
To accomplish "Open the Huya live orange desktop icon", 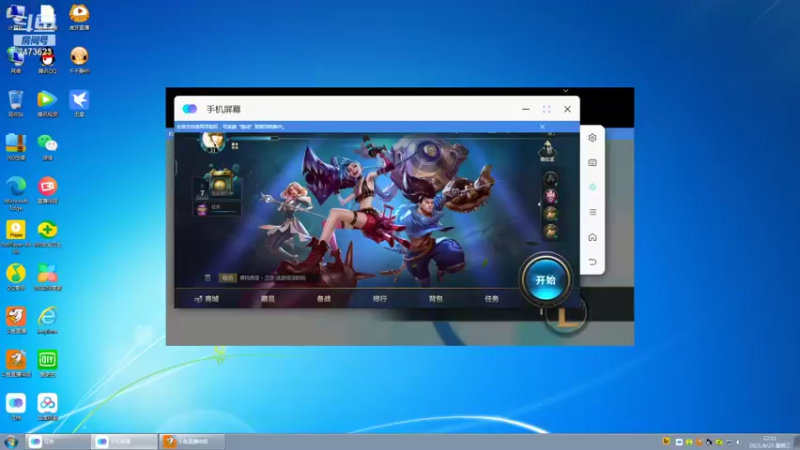I will (x=79, y=17).
